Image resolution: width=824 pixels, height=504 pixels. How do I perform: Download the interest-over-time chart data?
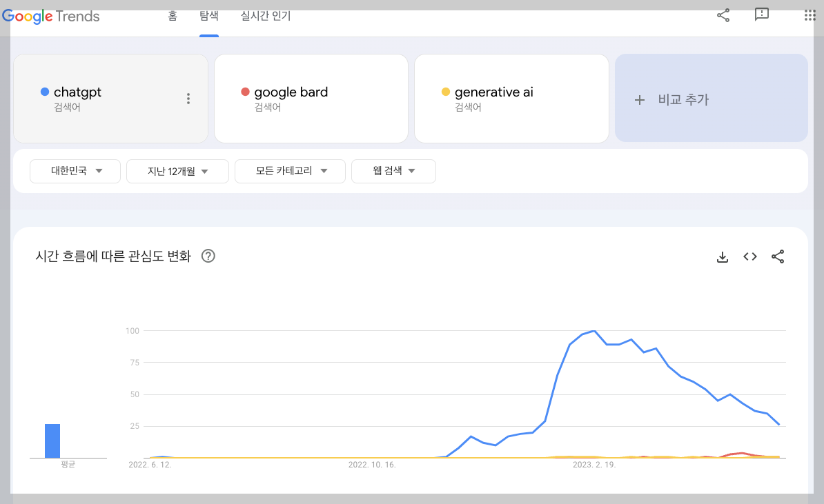point(723,256)
